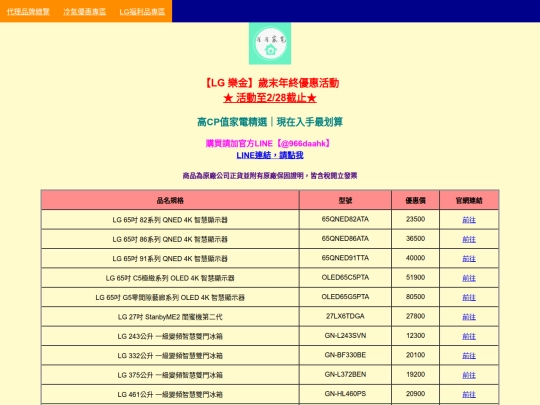Screen dimensions: 540x405
Task: Open 代理品牌總覽 menu item
Action: pyautogui.click(x=28, y=12)
